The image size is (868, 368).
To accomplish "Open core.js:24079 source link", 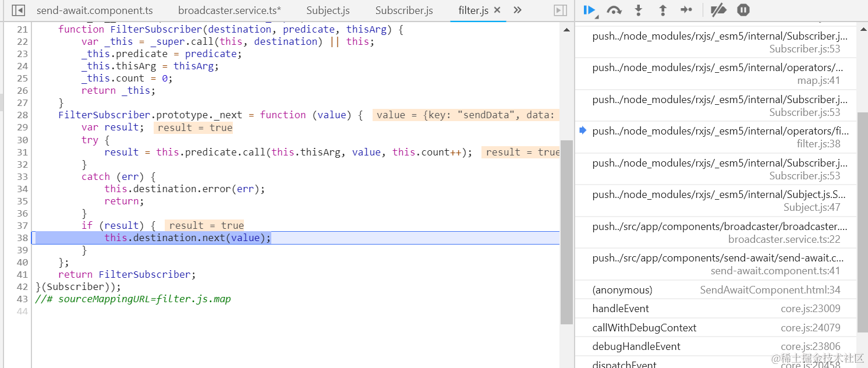I will pyautogui.click(x=810, y=328).
